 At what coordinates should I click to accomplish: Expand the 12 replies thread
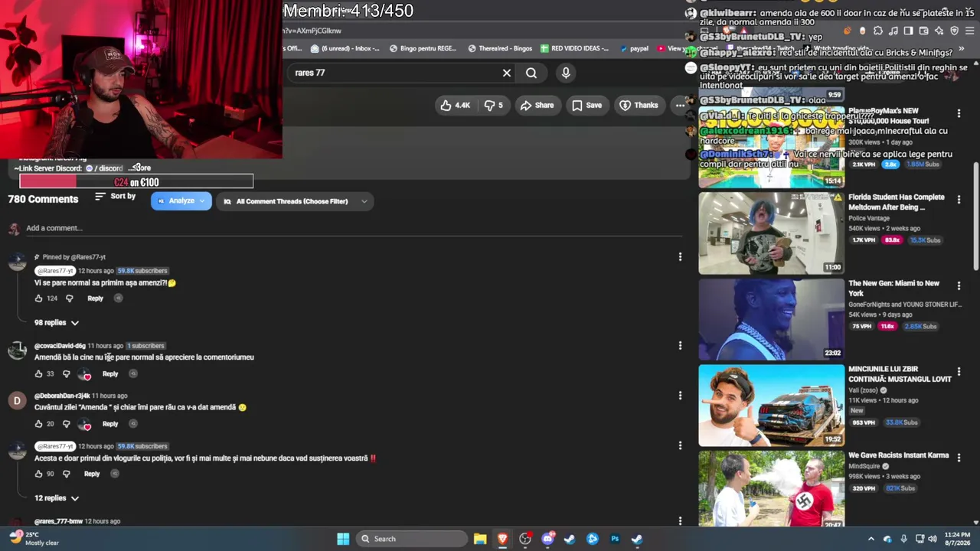[57, 498]
